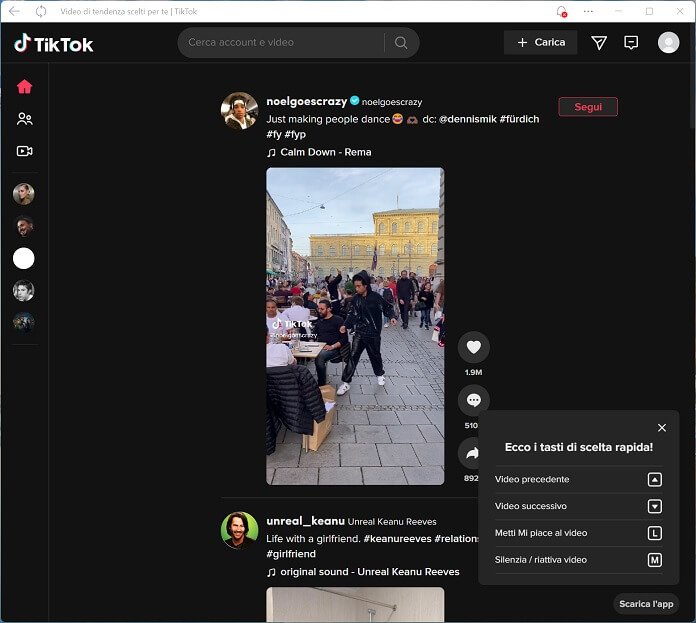Screen dimensions: 696x623
Task: Open the #fy hashtag
Action: coord(274,134)
